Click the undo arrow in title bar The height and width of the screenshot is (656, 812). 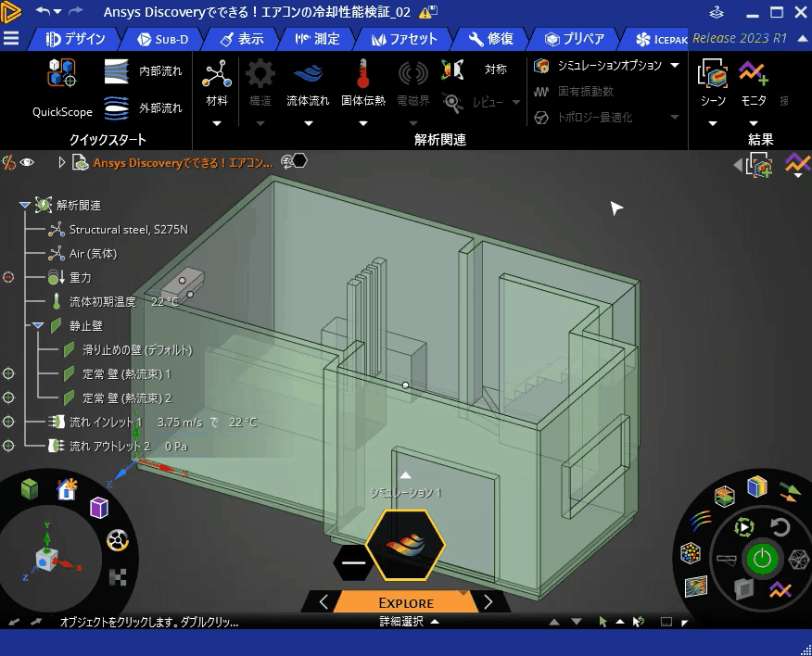(44, 11)
